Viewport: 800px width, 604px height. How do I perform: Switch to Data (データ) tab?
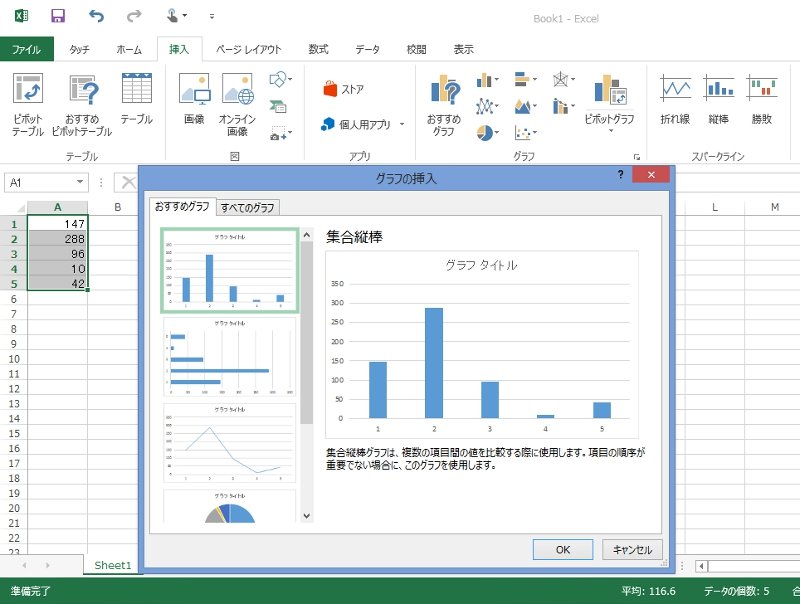367,49
